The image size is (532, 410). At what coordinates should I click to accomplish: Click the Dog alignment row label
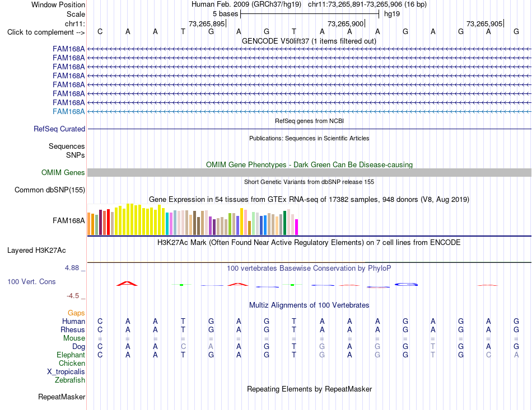tap(79, 347)
